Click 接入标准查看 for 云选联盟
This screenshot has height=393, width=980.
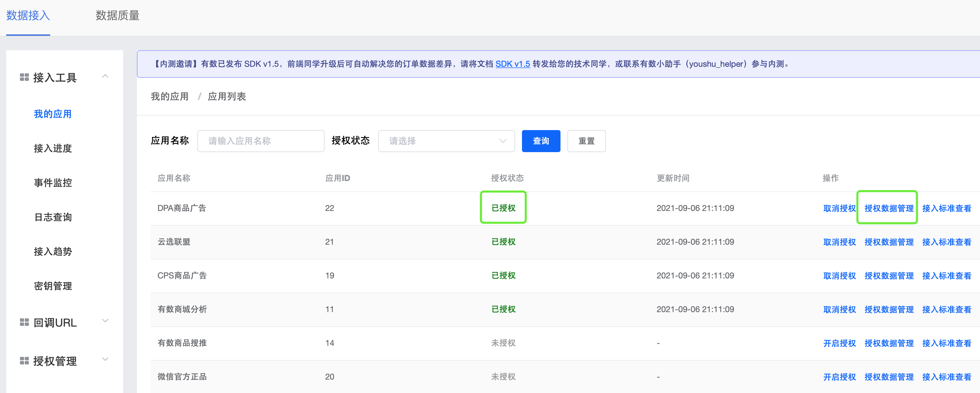tap(947, 242)
